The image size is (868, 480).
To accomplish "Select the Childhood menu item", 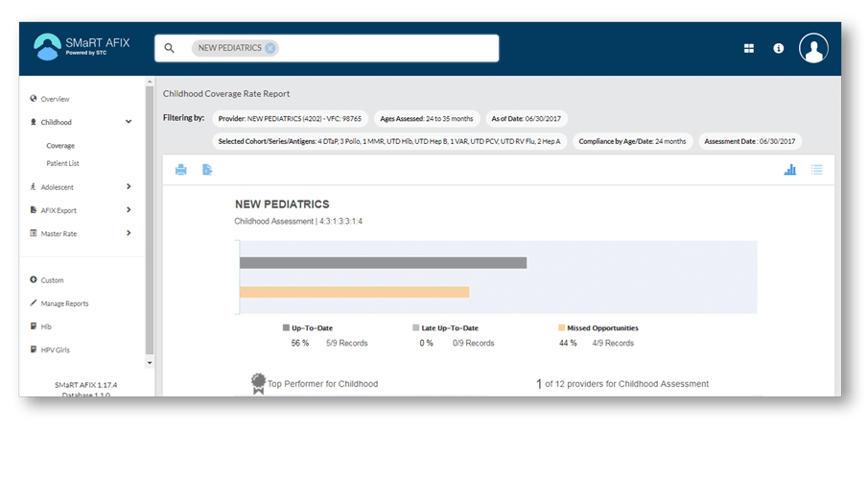I will 56,123.
